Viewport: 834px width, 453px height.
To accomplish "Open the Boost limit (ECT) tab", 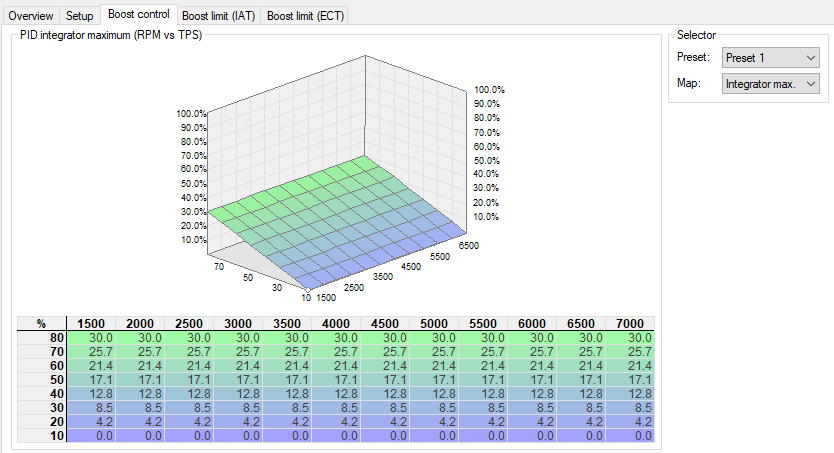I will click(x=305, y=15).
